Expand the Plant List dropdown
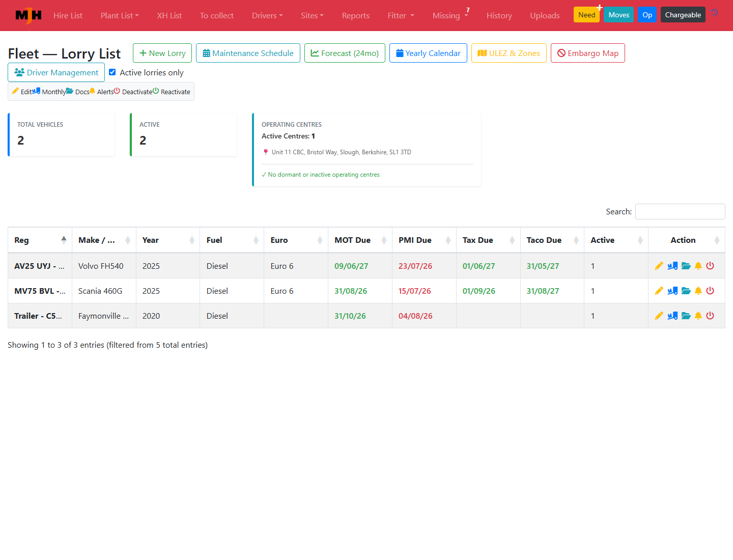The width and height of the screenshot is (733, 560). tap(120, 16)
